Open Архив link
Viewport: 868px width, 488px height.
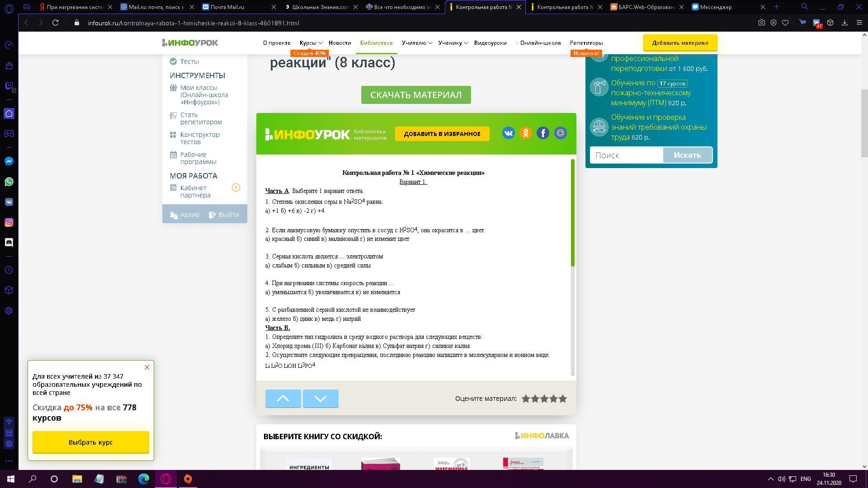point(184,215)
